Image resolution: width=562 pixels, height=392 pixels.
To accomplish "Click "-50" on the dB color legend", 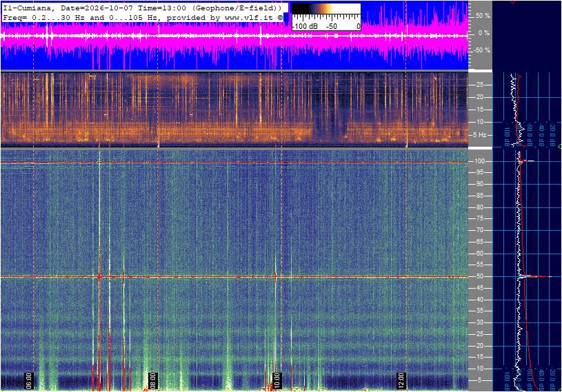I will pos(331,26).
